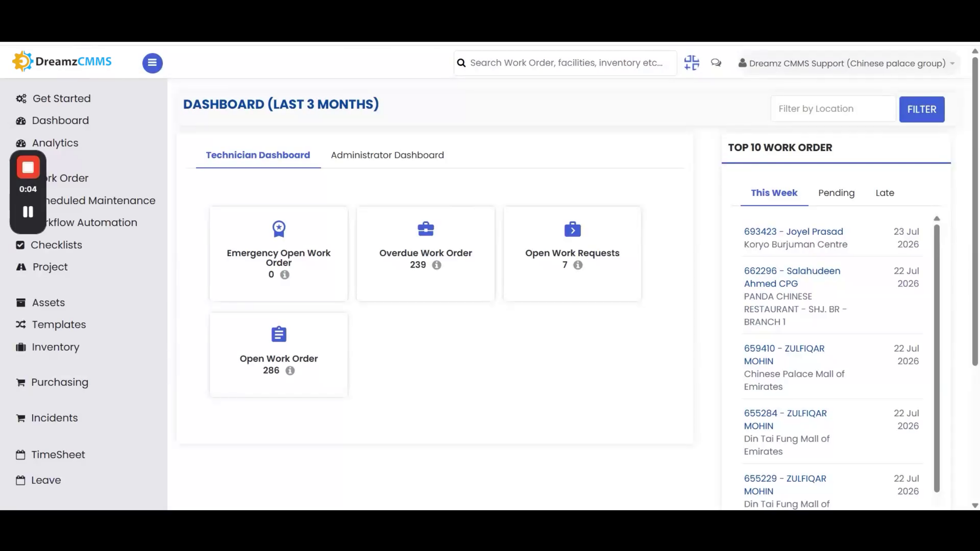Viewport: 980px width, 551px height.
Task: Switch to Administrator Dashboard tab
Action: pyautogui.click(x=387, y=155)
